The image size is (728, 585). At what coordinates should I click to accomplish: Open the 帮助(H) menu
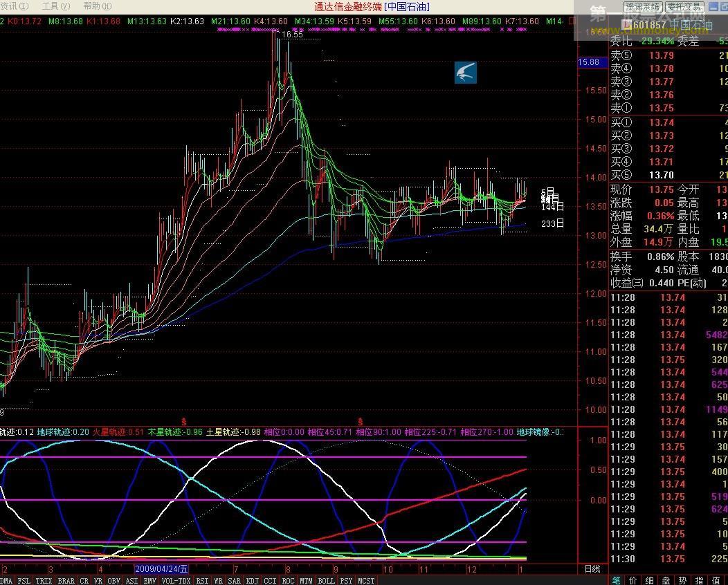click(98, 6)
